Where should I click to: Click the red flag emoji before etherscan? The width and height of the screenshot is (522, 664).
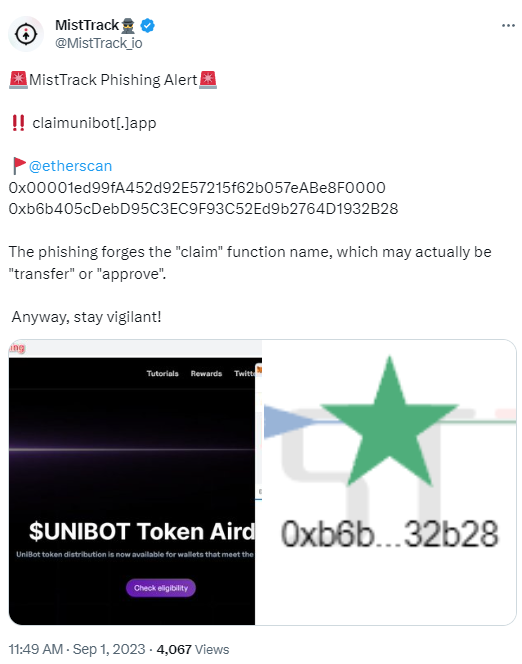tap(19, 166)
